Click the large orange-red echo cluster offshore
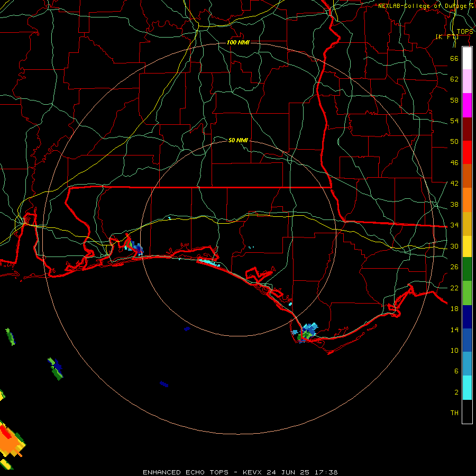Image resolution: width=476 pixels, height=476 pixels. [x=11, y=438]
